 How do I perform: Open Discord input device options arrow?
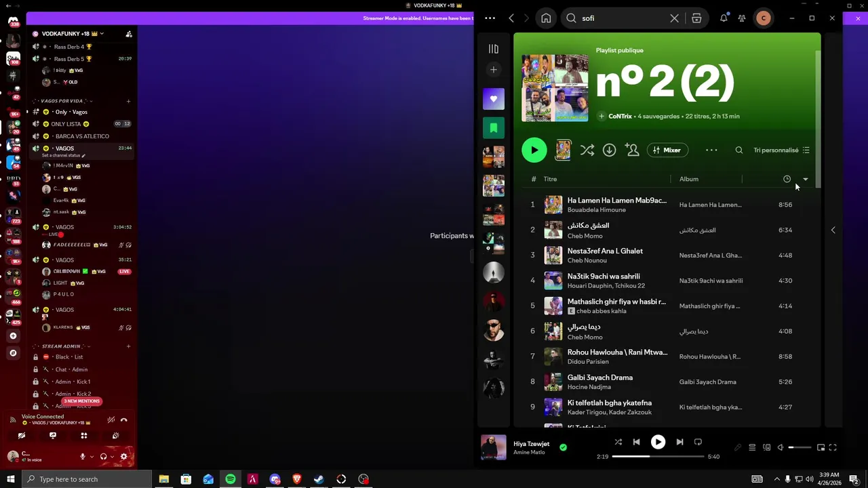pos(92,457)
